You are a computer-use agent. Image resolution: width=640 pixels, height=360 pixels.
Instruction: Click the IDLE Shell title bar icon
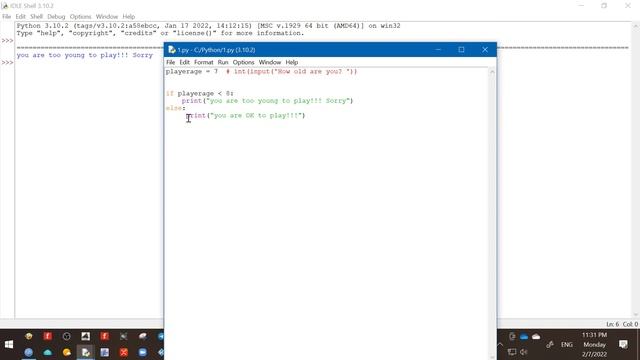(x=5, y=6)
